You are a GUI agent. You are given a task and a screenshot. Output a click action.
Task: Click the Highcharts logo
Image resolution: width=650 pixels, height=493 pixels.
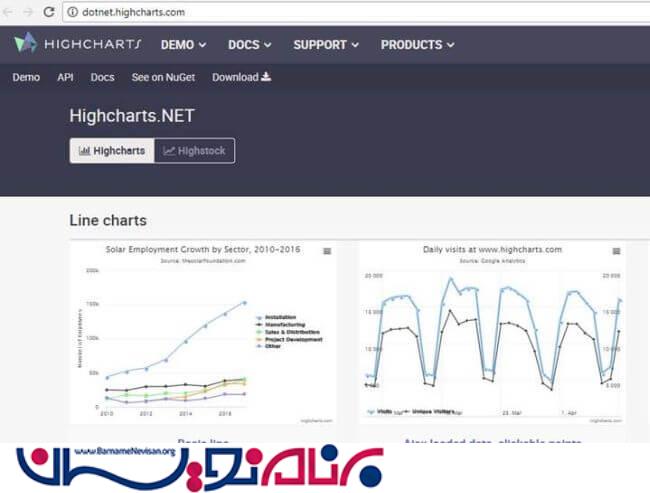pos(78,43)
